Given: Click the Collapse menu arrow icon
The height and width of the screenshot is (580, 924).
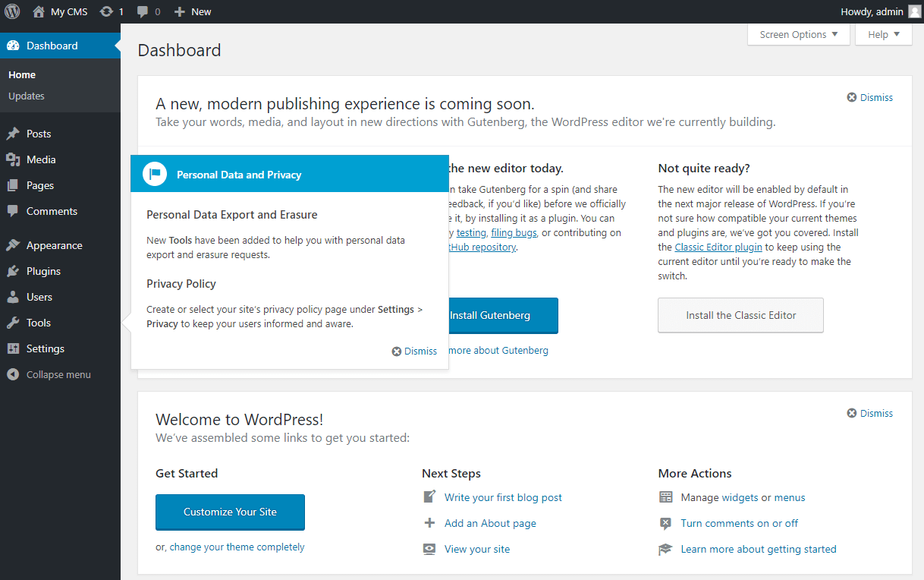Looking at the screenshot, I should click(x=13, y=374).
